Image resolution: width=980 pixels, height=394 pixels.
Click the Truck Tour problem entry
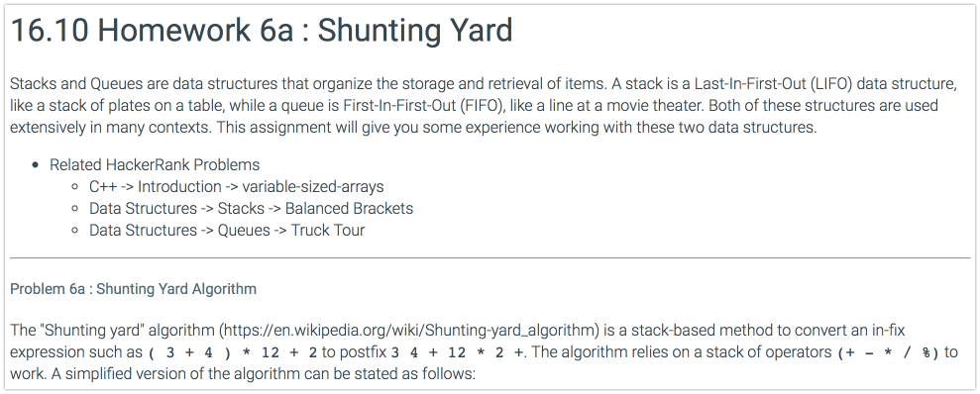[227, 231]
